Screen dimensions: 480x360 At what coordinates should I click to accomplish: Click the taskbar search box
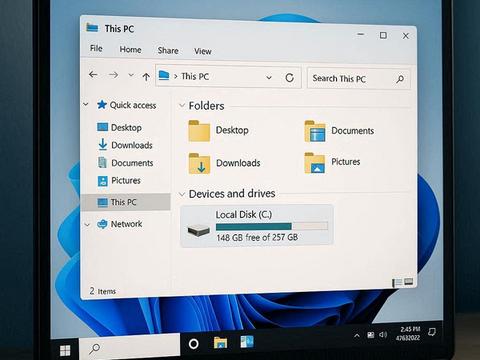pyautogui.click(x=130, y=346)
